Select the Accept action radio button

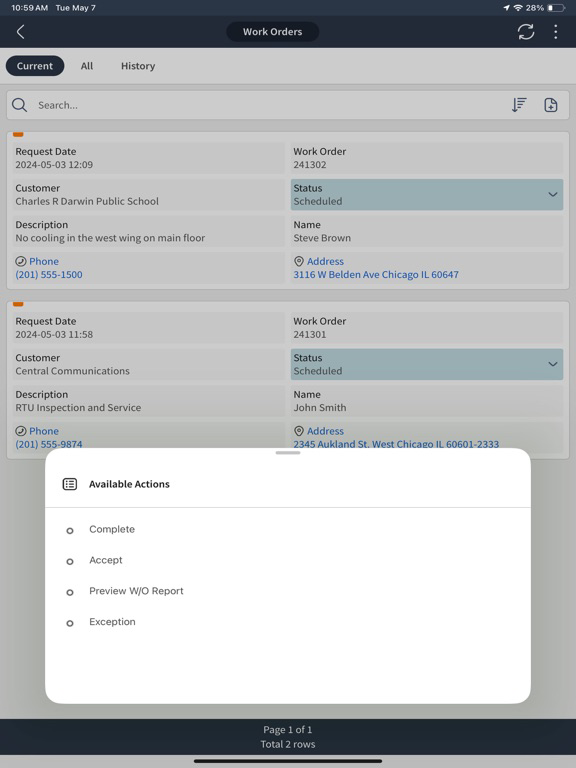point(70,561)
